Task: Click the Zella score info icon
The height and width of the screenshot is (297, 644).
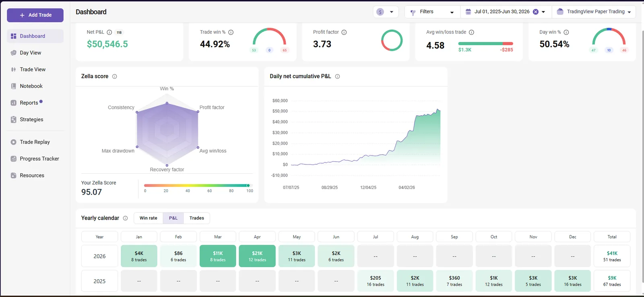Action: 115,77
